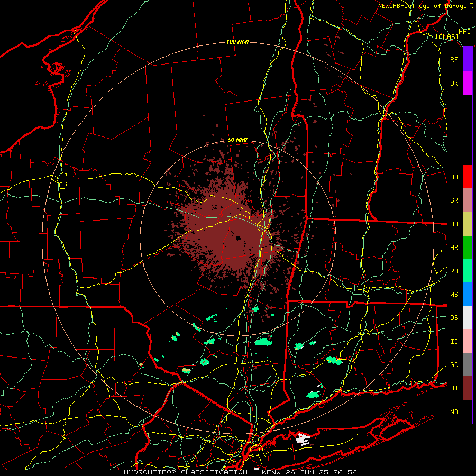Image resolution: width=476 pixels, height=476 pixels.
Task: Select the GR legend color block
Action: coord(467,200)
